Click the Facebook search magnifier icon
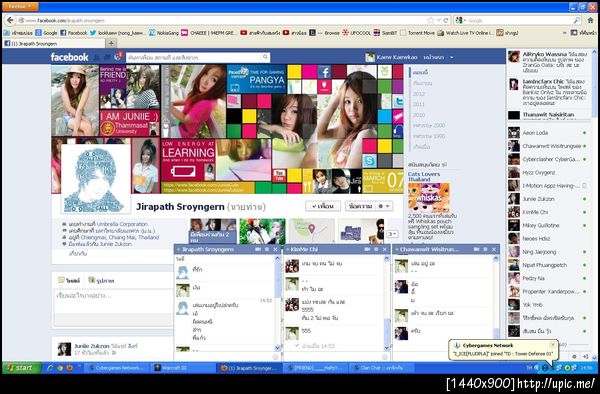Screen dimensions: 600x394 click(265, 57)
